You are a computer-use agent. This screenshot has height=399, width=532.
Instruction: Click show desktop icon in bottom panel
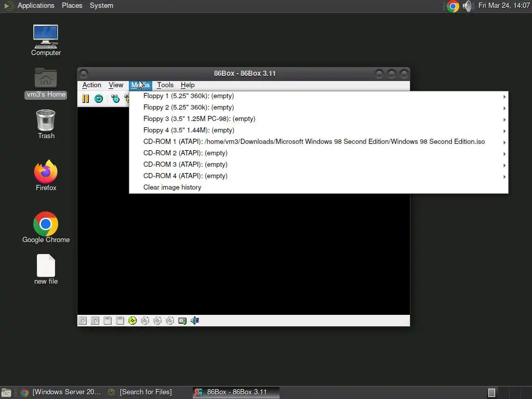(x=6, y=393)
